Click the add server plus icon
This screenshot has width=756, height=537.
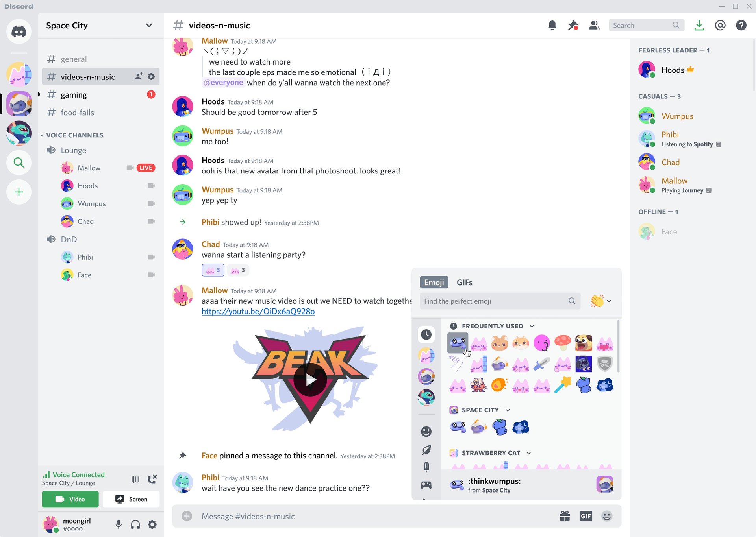click(x=19, y=192)
